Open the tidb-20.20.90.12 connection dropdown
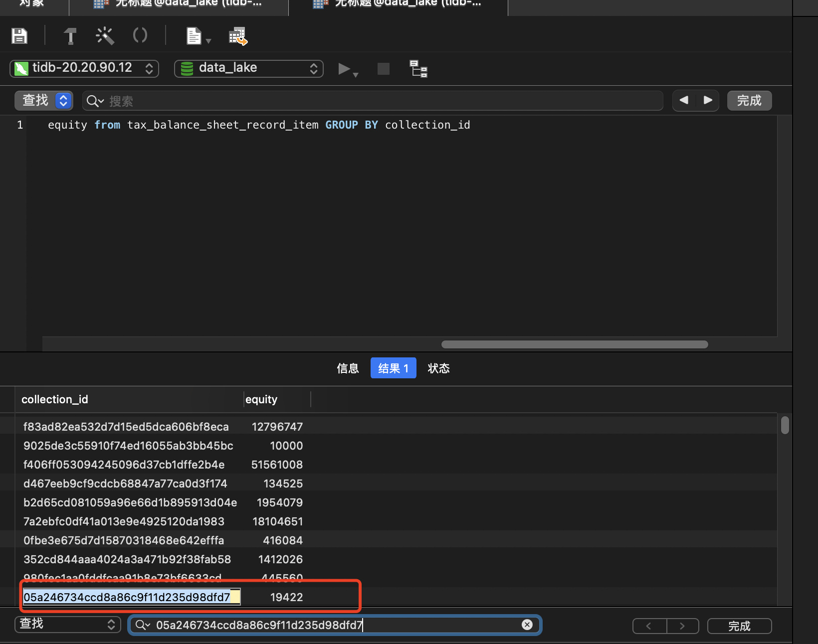The image size is (818, 644). [84, 68]
